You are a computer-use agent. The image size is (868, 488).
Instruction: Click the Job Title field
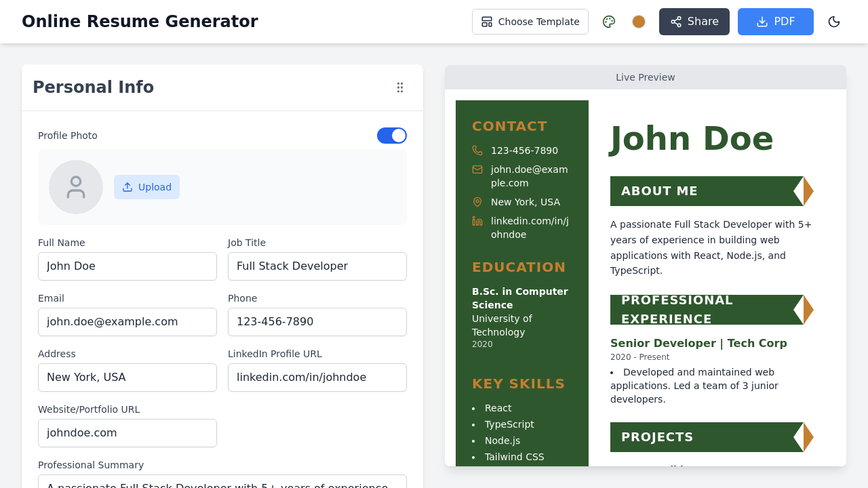(317, 266)
